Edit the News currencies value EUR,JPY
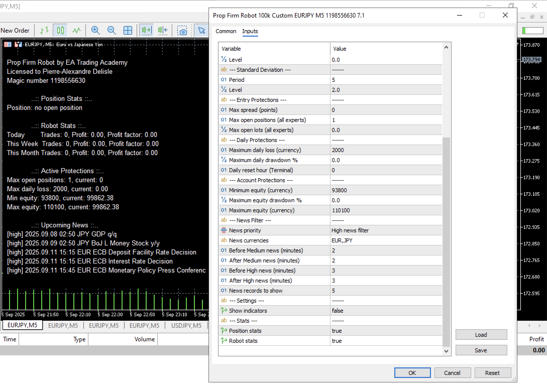Screen dimensions: 547x392 [386, 240]
